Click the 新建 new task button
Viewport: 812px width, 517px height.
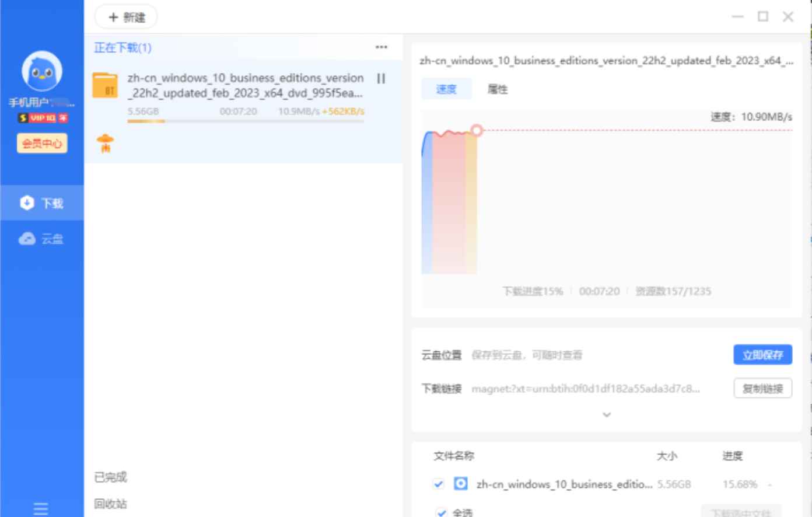pos(125,17)
